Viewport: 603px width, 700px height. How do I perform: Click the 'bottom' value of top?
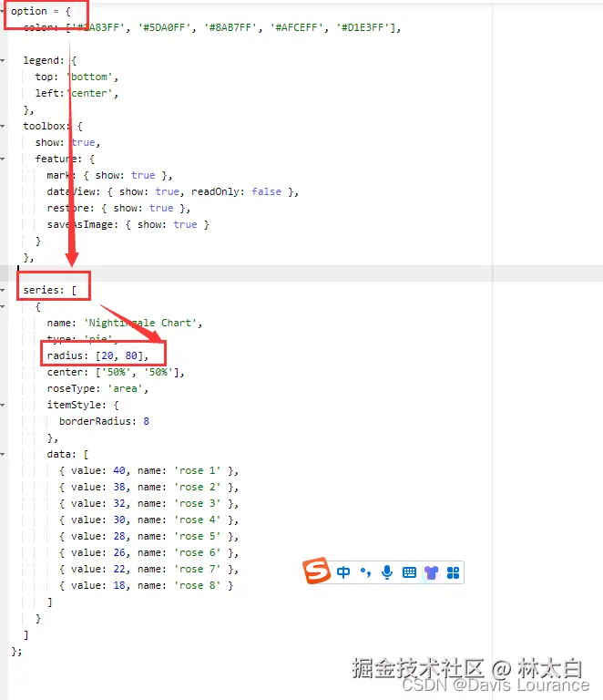tap(89, 77)
